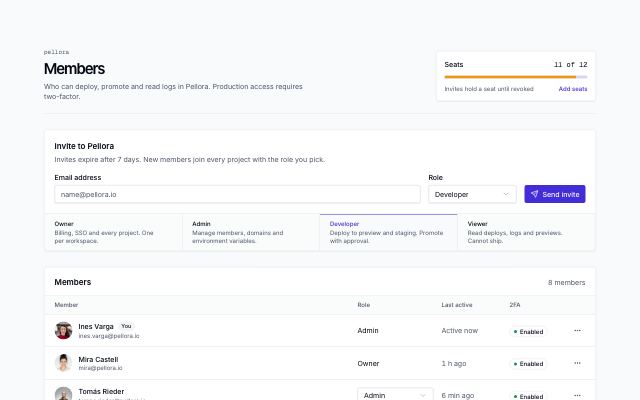The height and width of the screenshot is (400, 640).
Task: Select the Viewer role description tab
Action: (526, 232)
